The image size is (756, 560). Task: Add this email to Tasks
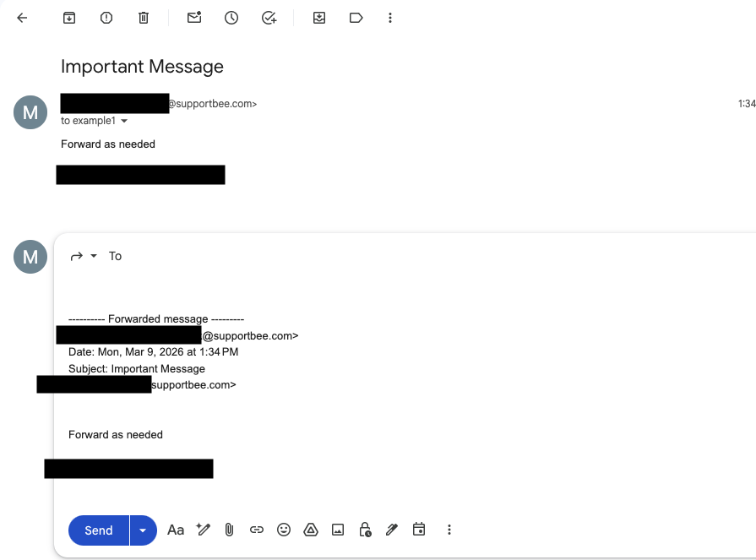[269, 17]
